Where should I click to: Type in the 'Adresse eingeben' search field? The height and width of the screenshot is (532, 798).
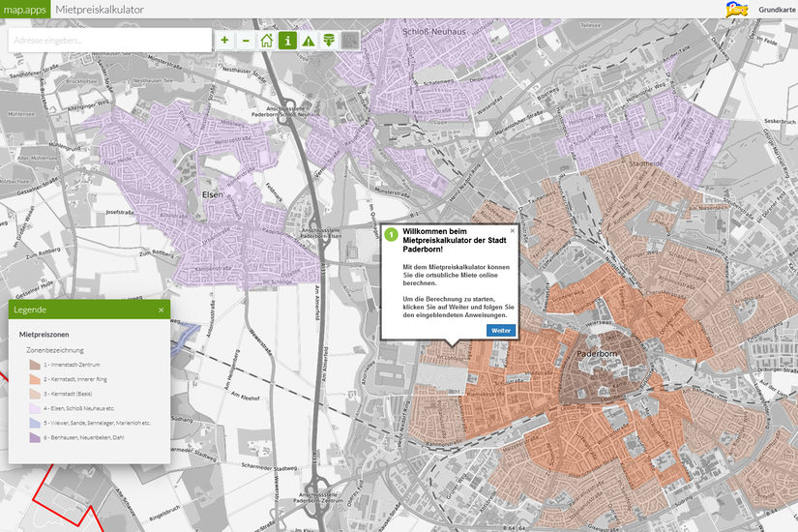coord(109,40)
